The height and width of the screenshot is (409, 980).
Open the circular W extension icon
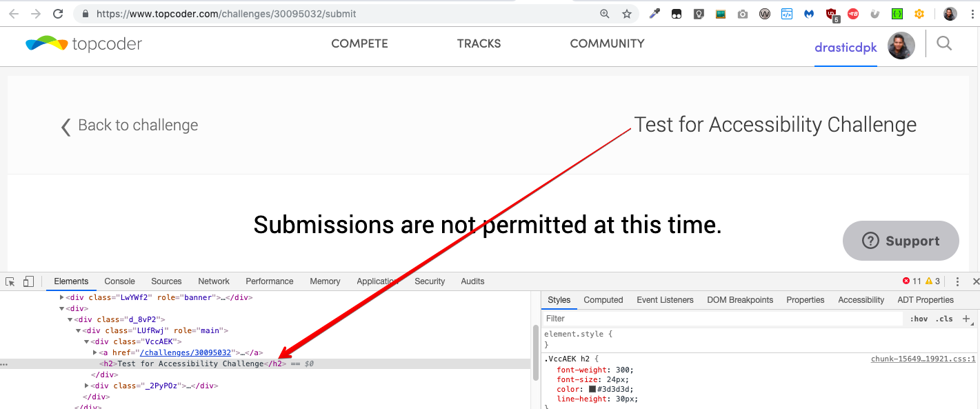(765, 14)
